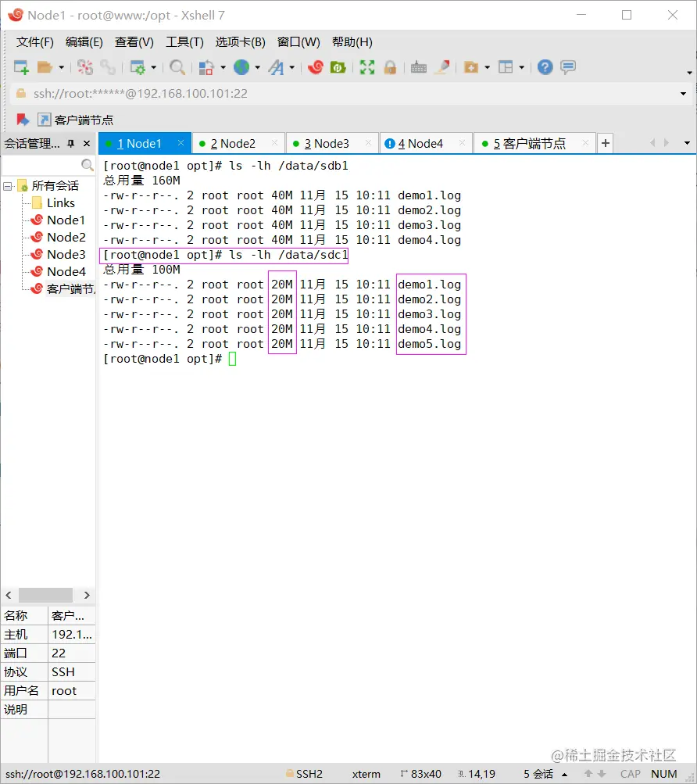Launch Xftp with the green icon
697x784 pixels.
tap(338, 67)
